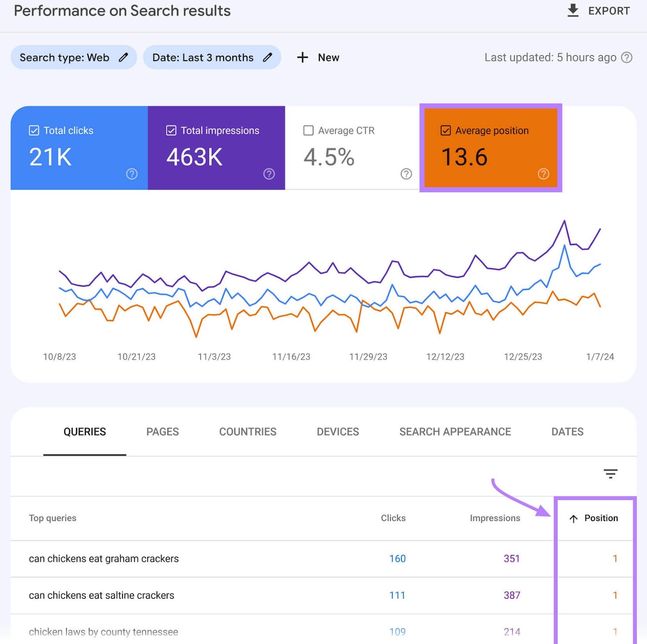Click the help icon on Average position card
This screenshot has height=644, width=647.
[x=543, y=174]
